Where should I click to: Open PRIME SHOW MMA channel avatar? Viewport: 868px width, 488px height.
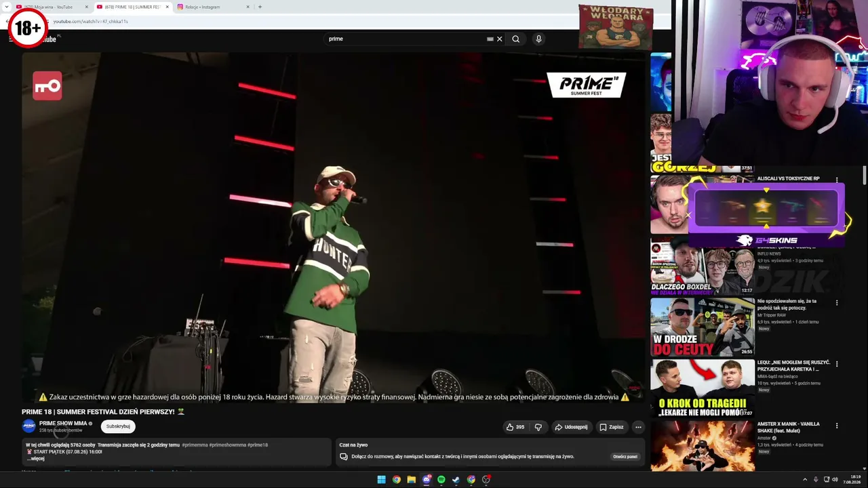[x=28, y=426]
